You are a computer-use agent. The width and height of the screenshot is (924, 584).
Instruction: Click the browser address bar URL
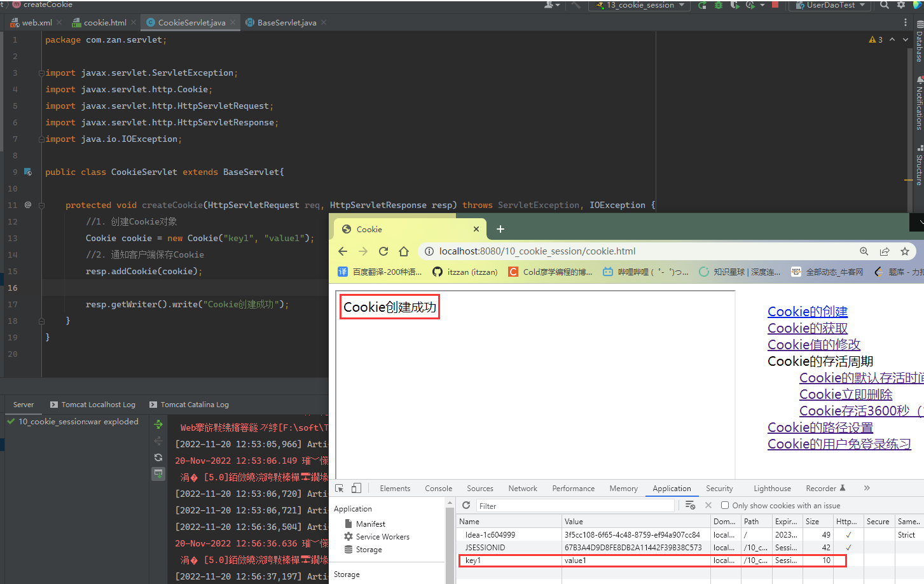click(x=537, y=251)
